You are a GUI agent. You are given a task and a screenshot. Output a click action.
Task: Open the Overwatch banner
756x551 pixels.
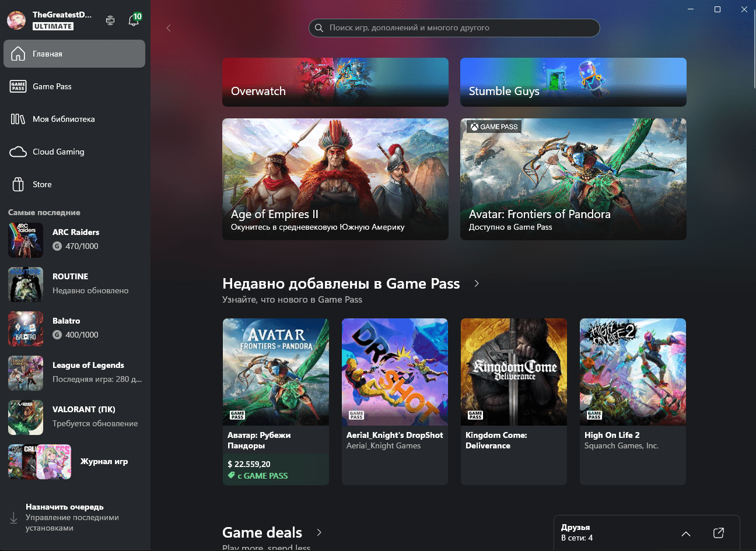click(335, 82)
